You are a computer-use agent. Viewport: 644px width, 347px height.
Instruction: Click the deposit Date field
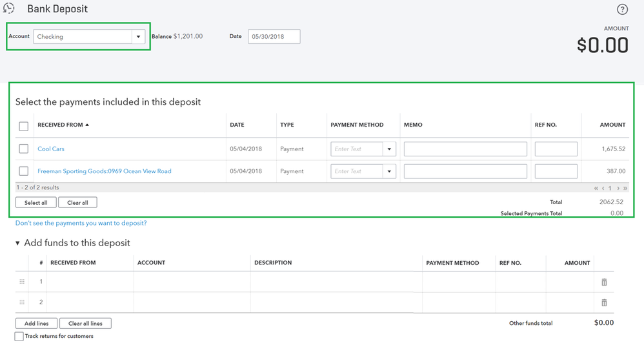tap(274, 37)
